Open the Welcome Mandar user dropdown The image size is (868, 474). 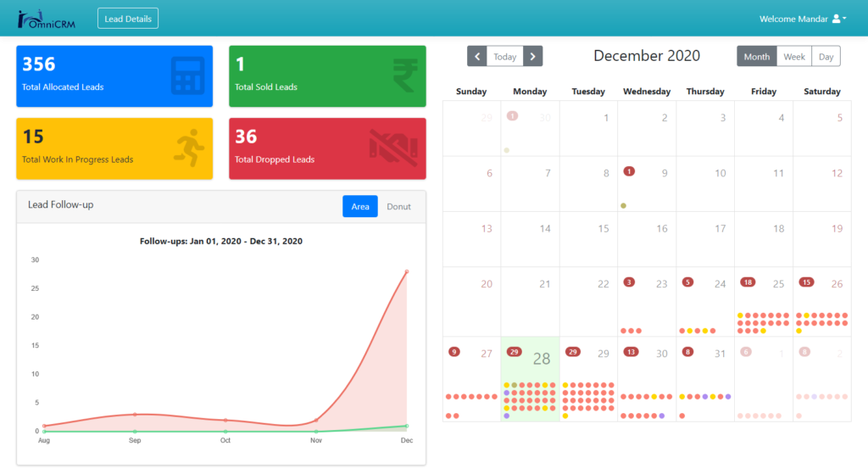[x=802, y=19]
